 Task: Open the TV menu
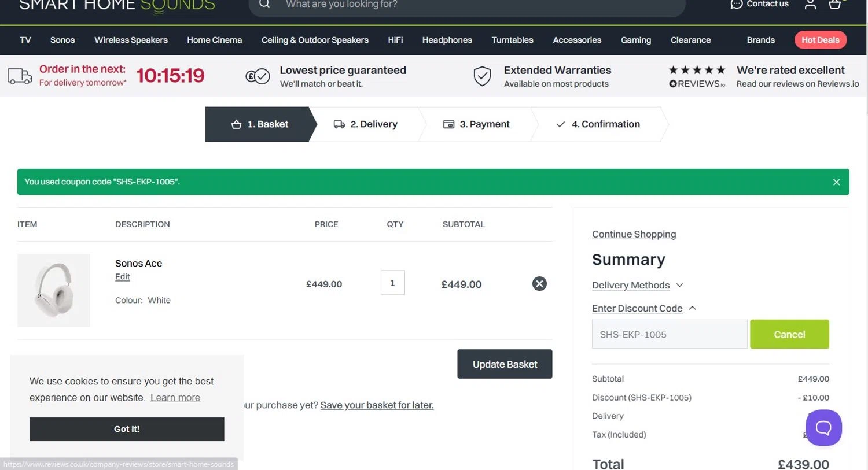click(x=25, y=40)
